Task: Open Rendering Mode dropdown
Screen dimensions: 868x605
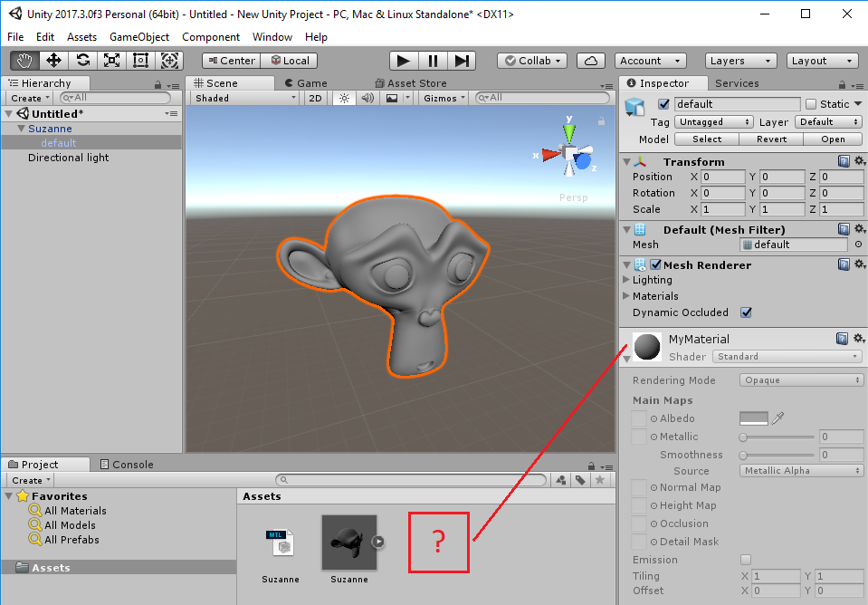Action: [801, 380]
